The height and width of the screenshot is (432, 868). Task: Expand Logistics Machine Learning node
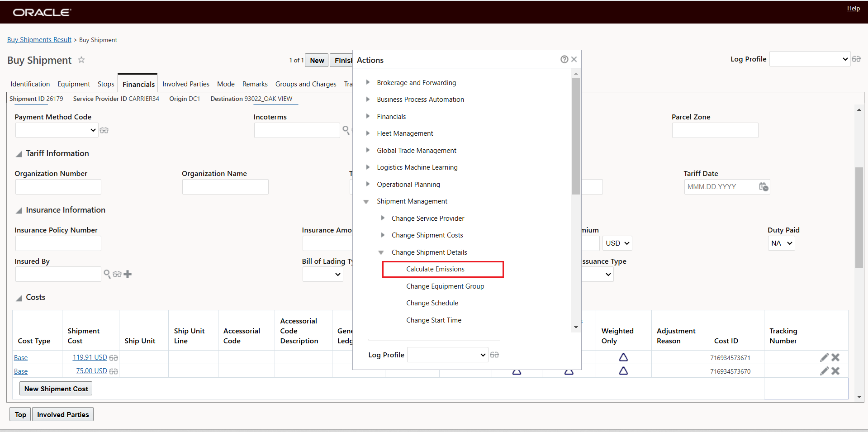[368, 167]
